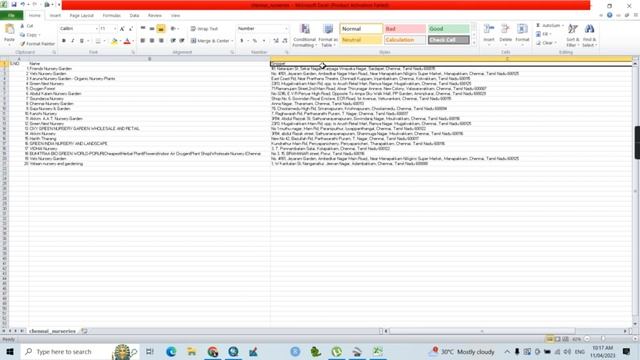Open the Font Color dropdown arrow
This screenshot has height=360, width=640.
pyautogui.click(x=133, y=41)
